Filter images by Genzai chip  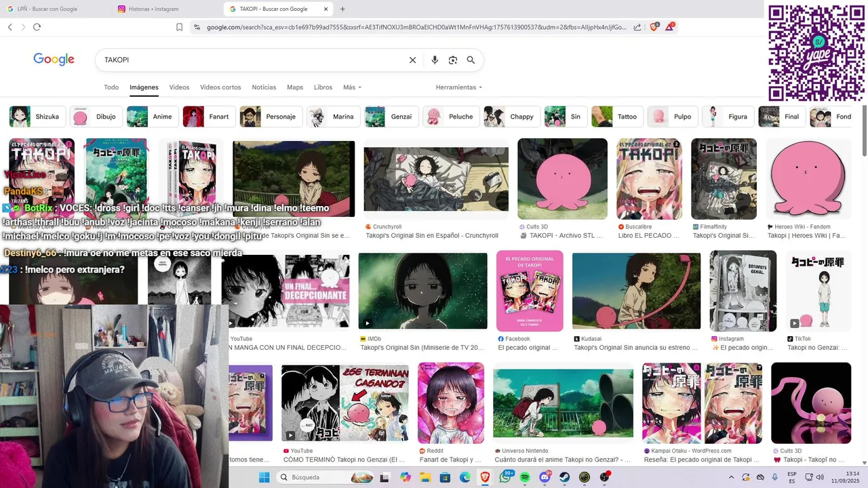point(391,117)
